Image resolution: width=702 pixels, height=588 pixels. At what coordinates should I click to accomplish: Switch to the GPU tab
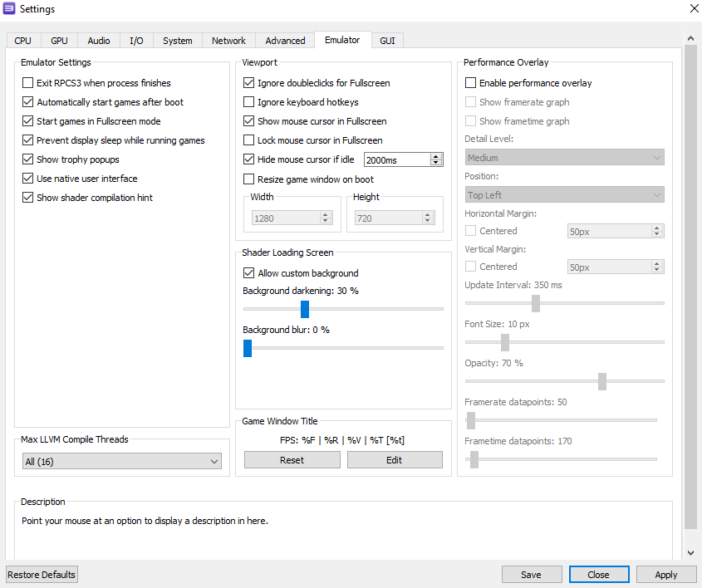pyautogui.click(x=59, y=41)
